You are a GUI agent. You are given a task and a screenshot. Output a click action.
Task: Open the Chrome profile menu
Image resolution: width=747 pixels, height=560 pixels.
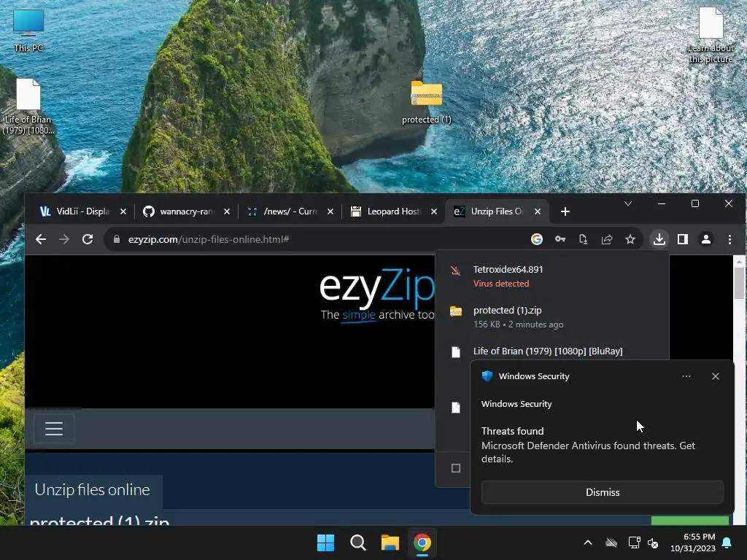pos(706,239)
